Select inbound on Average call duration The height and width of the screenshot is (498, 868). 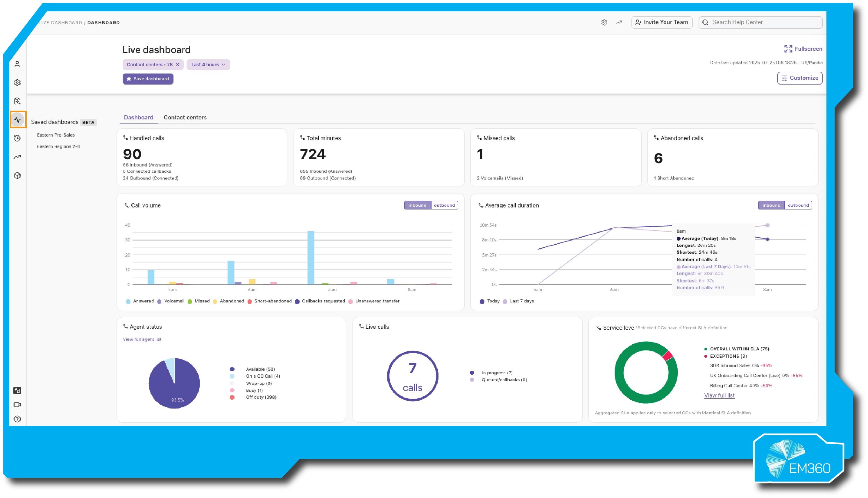tap(771, 205)
